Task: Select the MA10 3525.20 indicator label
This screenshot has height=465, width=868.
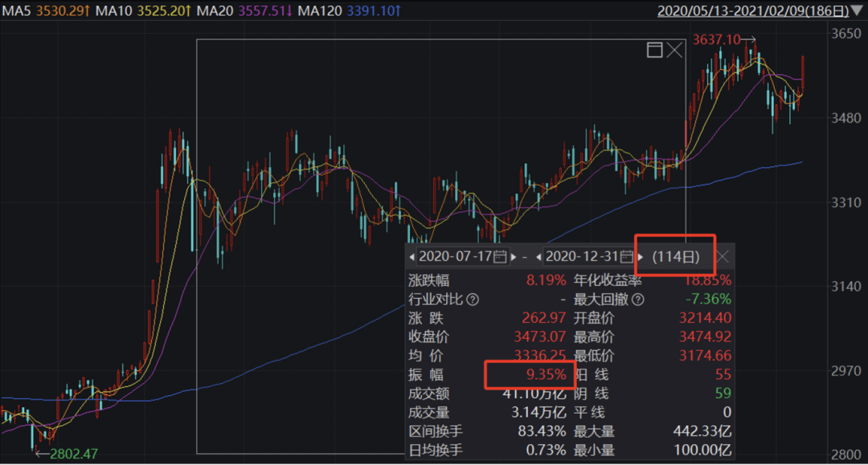Action: [143, 10]
